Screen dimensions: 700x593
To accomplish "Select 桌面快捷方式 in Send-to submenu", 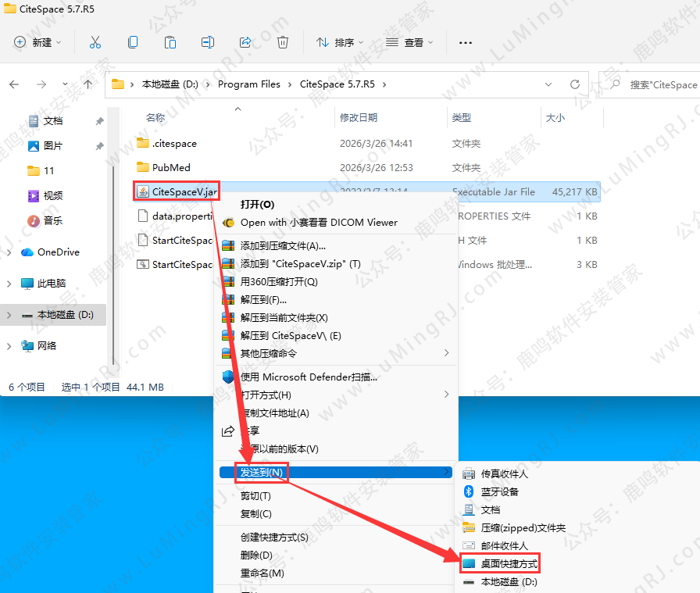I will tap(509, 564).
